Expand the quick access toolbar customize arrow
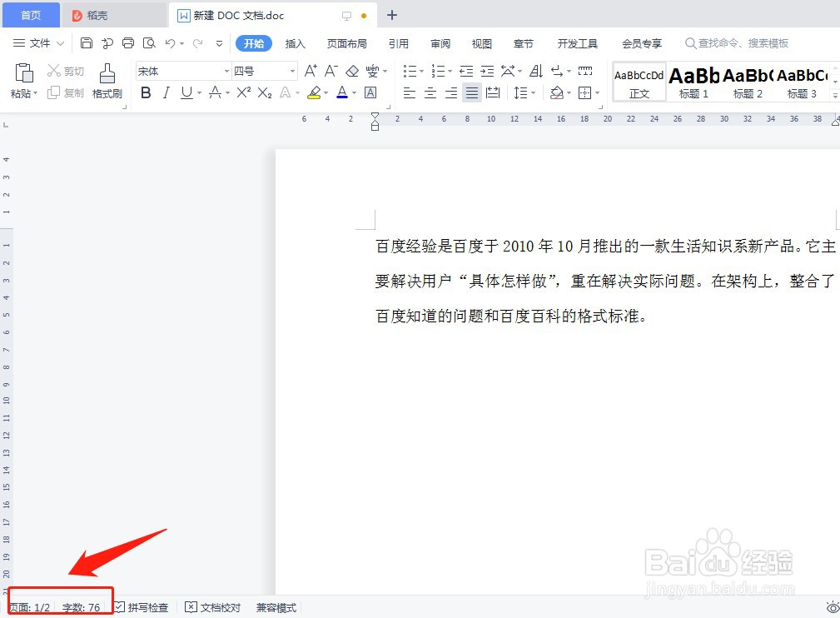Image resolution: width=840 pixels, height=618 pixels. [219, 44]
